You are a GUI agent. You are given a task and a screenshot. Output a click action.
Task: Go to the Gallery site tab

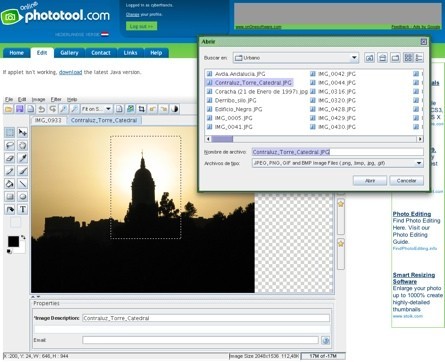(x=69, y=53)
